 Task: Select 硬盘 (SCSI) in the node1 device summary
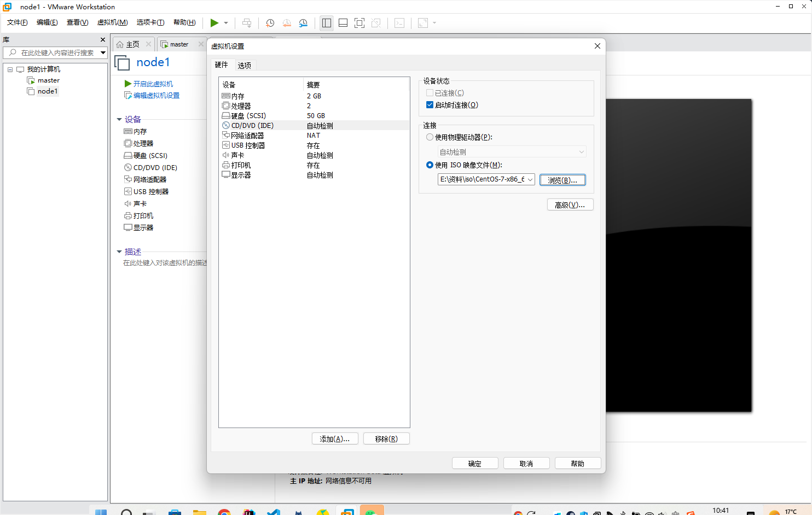pyautogui.click(x=146, y=156)
